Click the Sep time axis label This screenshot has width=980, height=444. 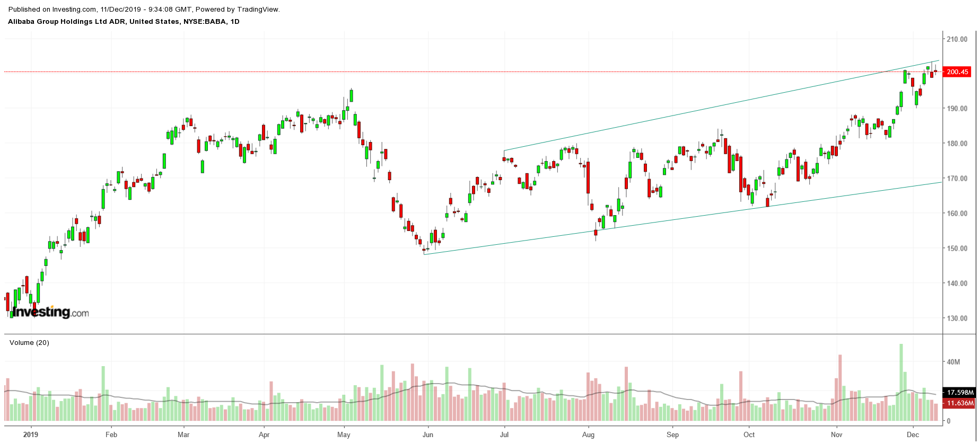(x=672, y=434)
